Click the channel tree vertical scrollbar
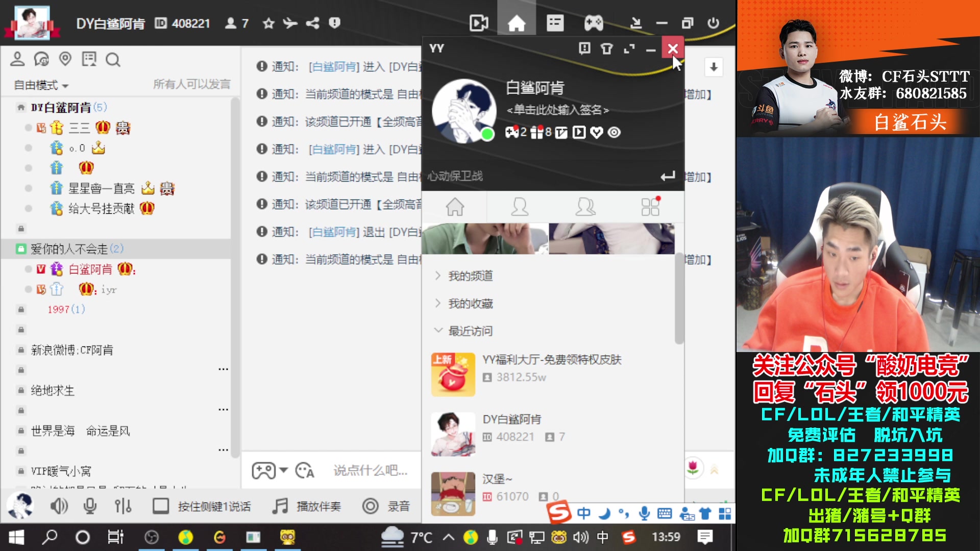The height and width of the screenshot is (551, 980). tap(235, 278)
